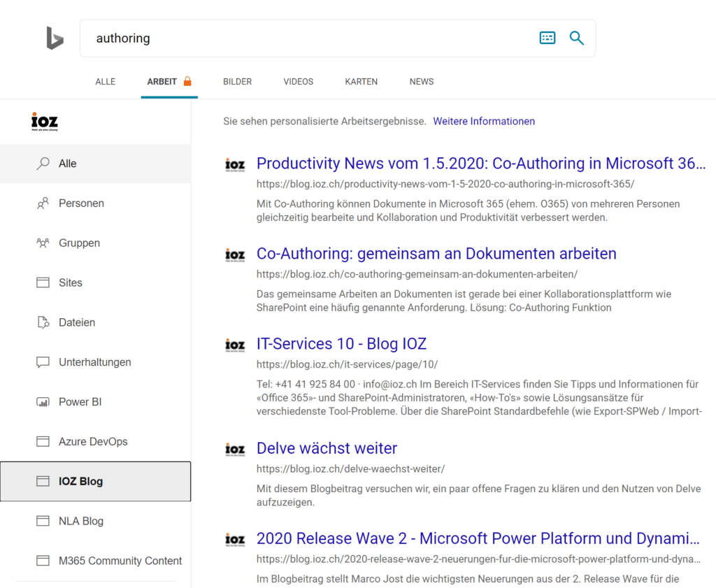716x588 pixels.
Task: Select Gruppen label in the sidebar
Action: tap(80, 243)
